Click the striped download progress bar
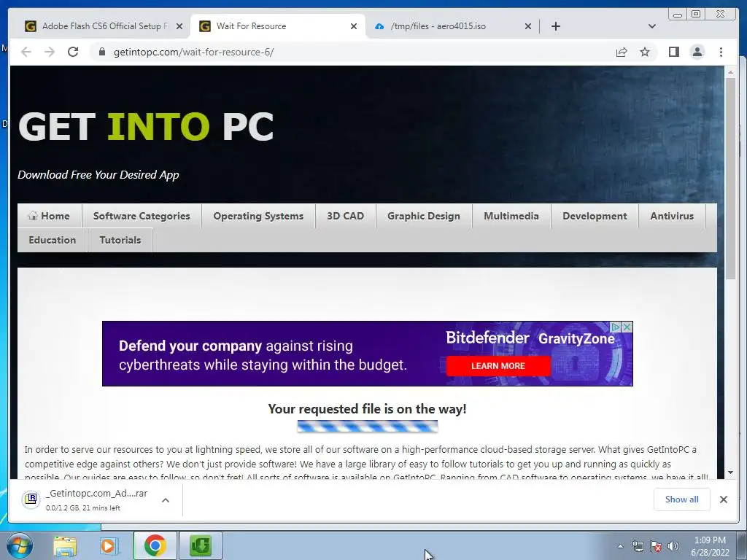Viewport: 747px width, 560px height. pyautogui.click(x=368, y=426)
